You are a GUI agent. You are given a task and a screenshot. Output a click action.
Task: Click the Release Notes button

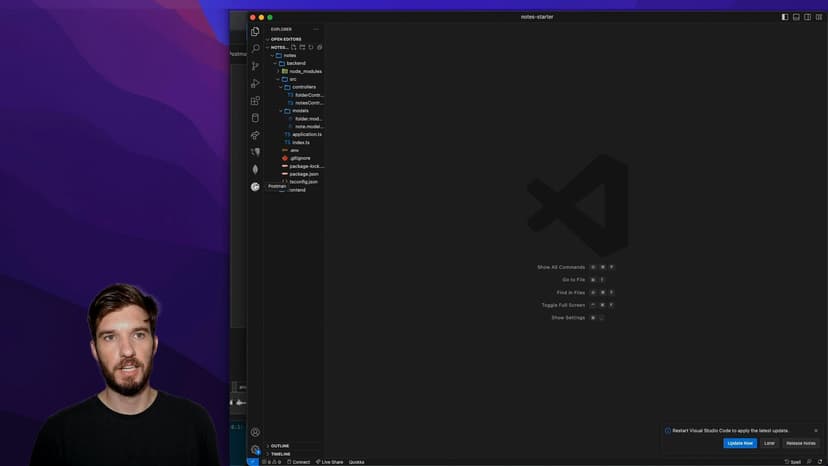(x=801, y=443)
